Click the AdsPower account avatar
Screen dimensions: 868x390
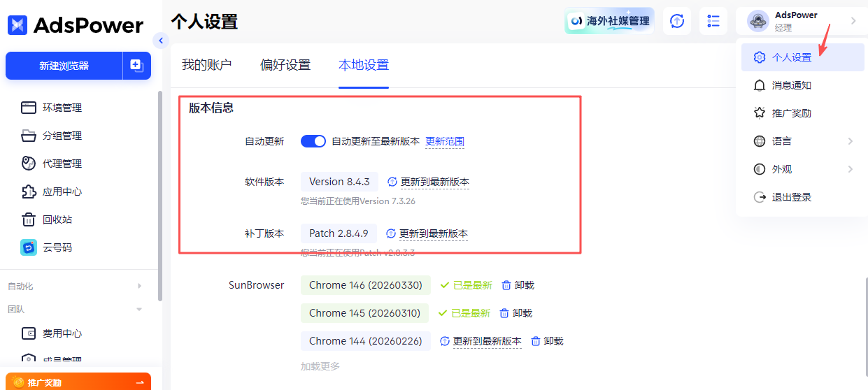click(x=758, y=21)
